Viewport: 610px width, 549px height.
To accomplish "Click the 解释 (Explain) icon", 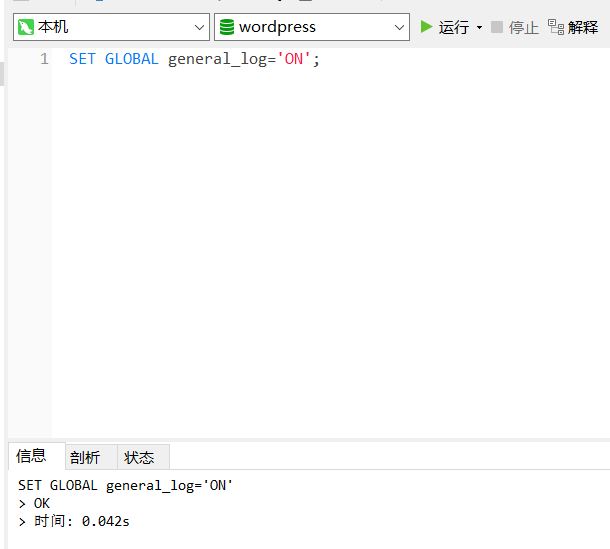I will point(556,27).
